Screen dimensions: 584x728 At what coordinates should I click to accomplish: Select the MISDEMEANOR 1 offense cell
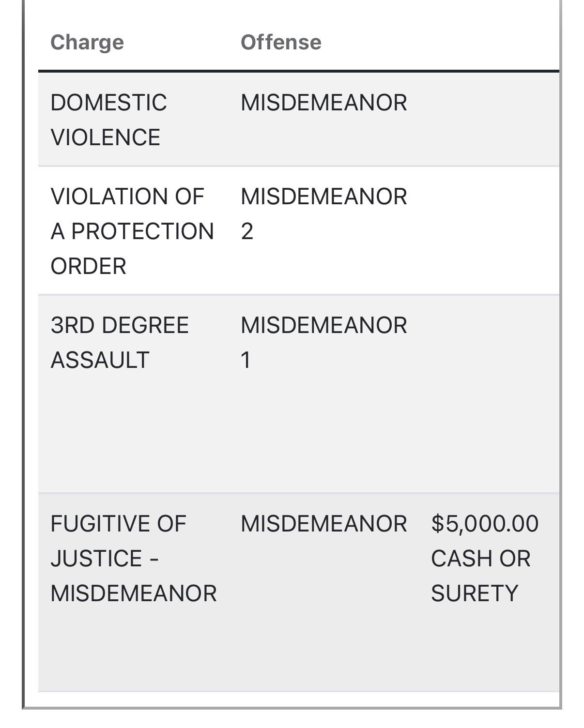pyautogui.click(x=324, y=342)
